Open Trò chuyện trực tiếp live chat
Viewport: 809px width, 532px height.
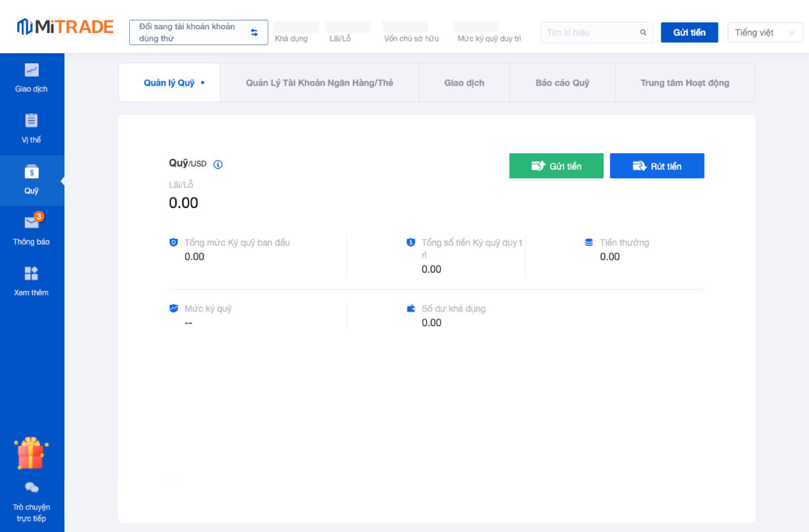[x=31, y=487]
